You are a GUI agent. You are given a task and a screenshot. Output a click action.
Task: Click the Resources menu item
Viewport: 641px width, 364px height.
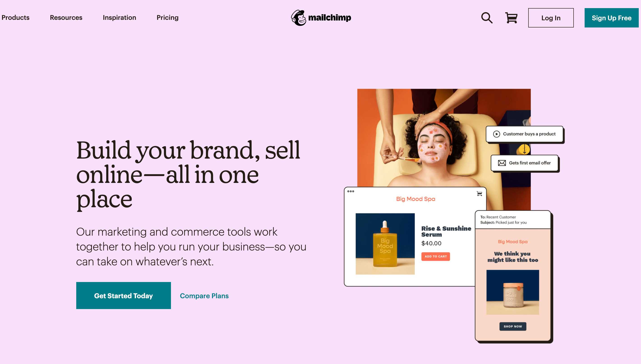click(x=66, y=18)
